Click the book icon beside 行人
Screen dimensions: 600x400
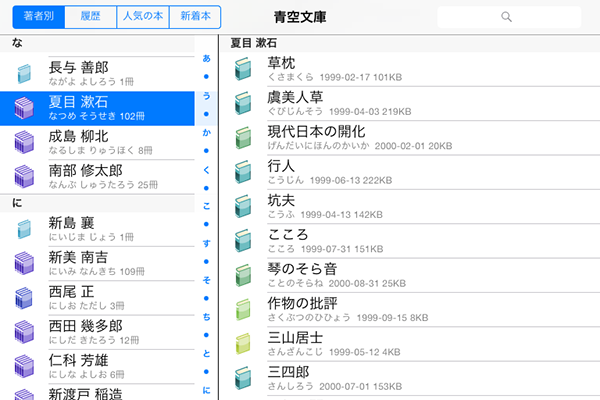coord(243,172)
